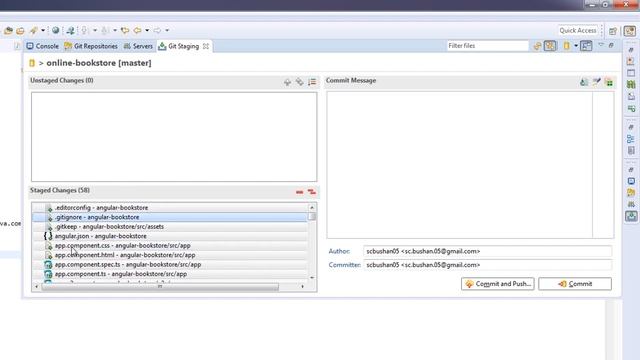
Task: Click Open Perspective icon near Quick Access
Action: pyautogui.click(x=613, y=31)
